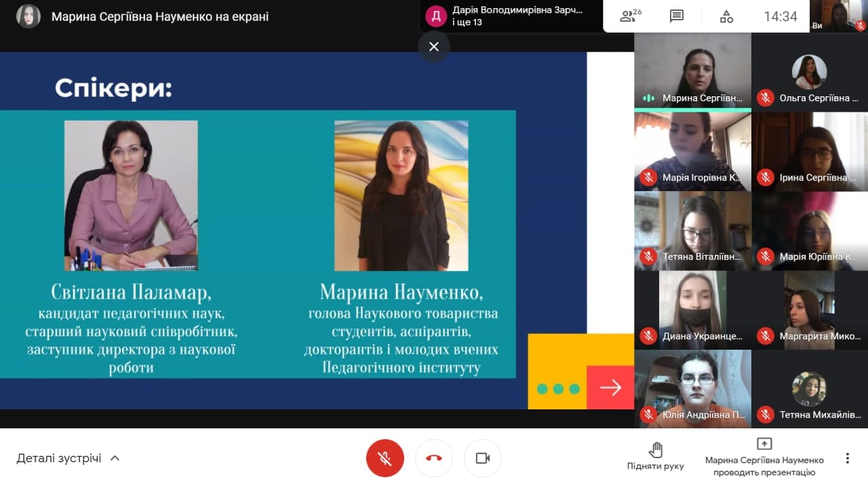Click the three green dots on slide

(557, 389)
